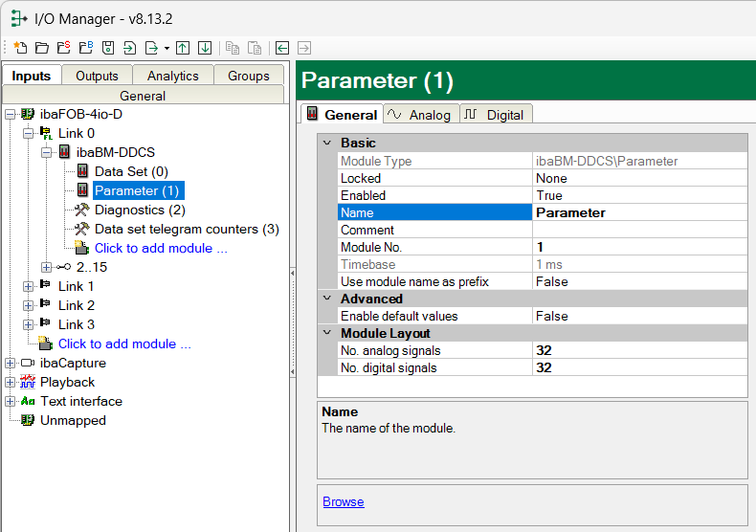Image resolution: width=756 pixels, height=532 pixels.
Task: Expand the Link 1 tree node
Action: (x=28, y=286)
